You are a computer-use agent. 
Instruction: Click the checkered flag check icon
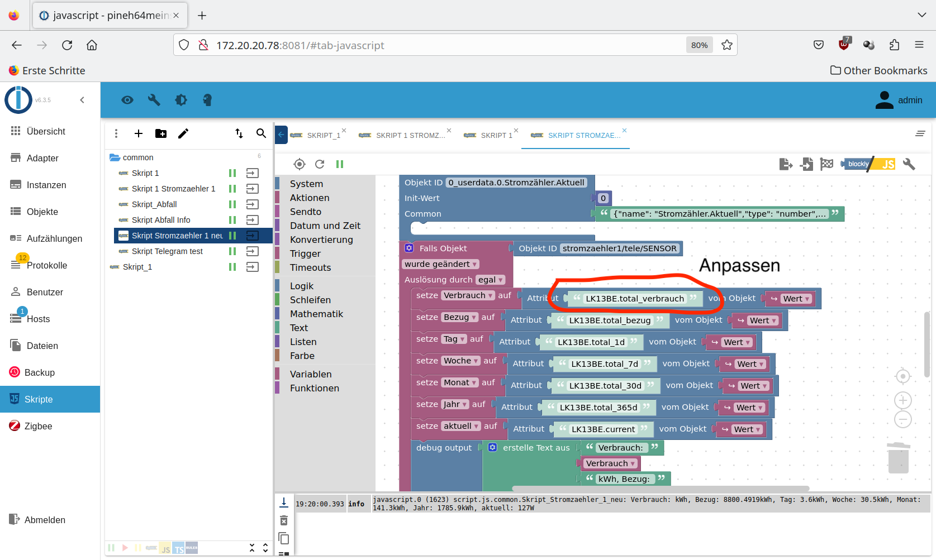tap(826, 164)
